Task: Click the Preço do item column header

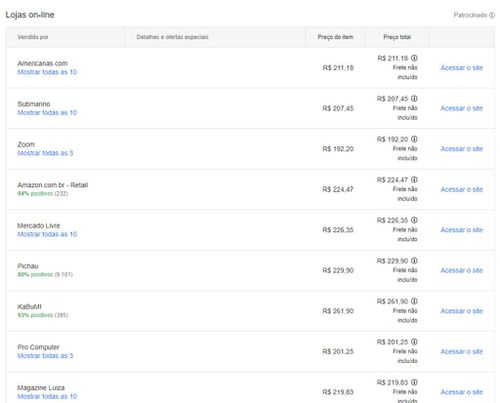Action: [335, 37]
